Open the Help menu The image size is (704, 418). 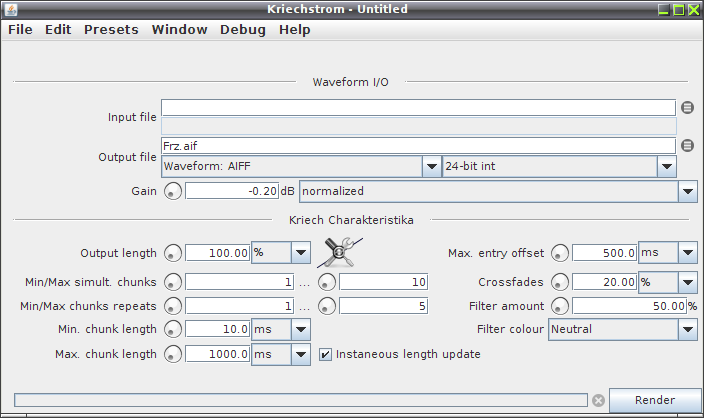(x=295, y=30)
